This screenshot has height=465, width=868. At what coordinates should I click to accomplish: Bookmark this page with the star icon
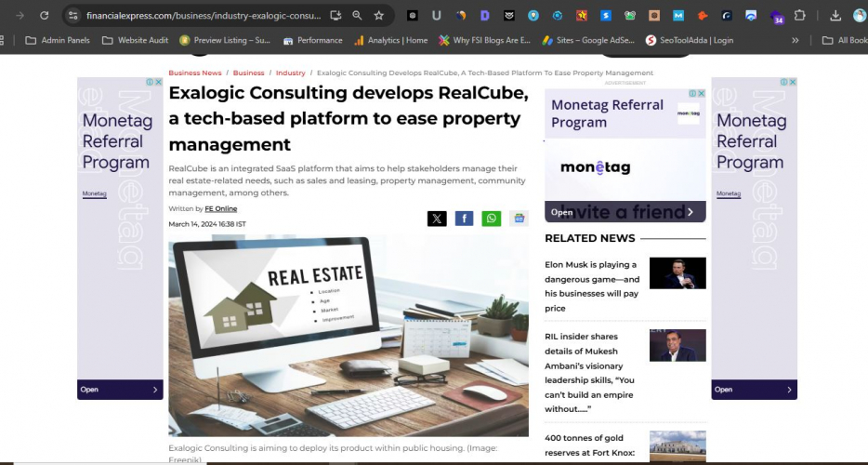click(378, 16)
